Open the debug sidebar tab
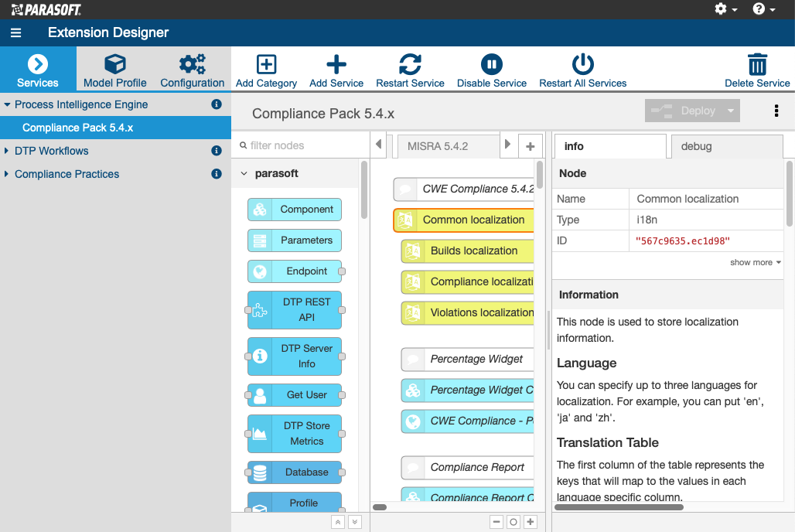 726,146
